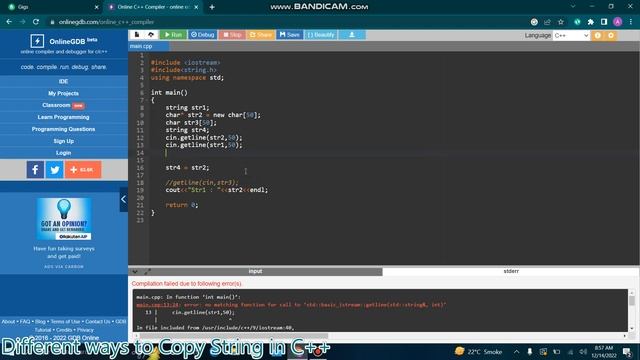Go back with the browser back arrow
640x360 pixels.
tap(9, 22)
